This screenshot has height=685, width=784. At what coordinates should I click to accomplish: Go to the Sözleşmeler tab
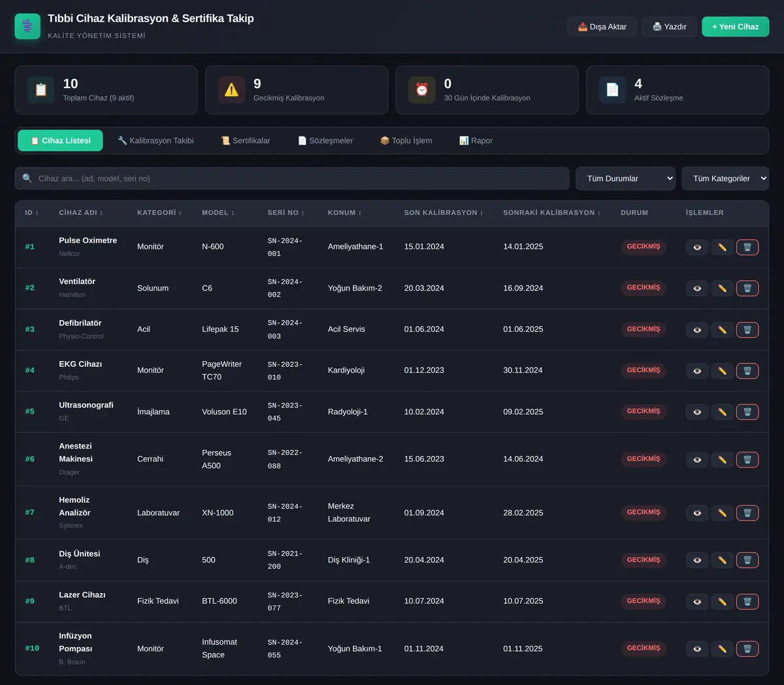coord(325,140)
